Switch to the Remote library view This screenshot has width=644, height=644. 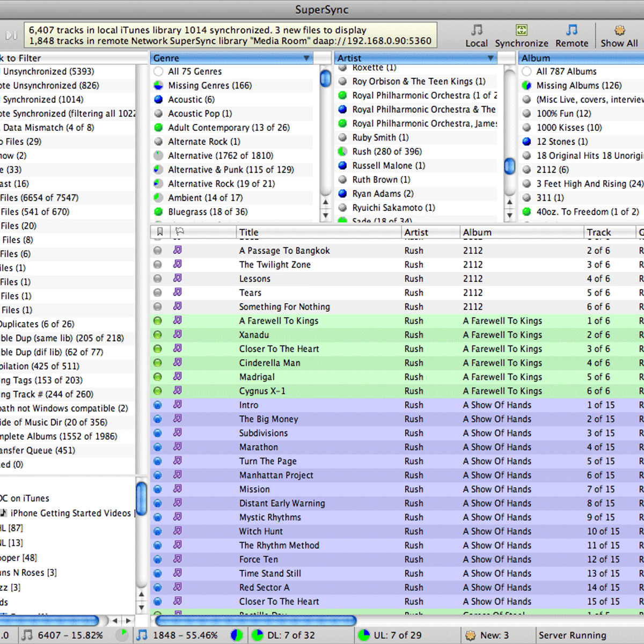(572, 36)
